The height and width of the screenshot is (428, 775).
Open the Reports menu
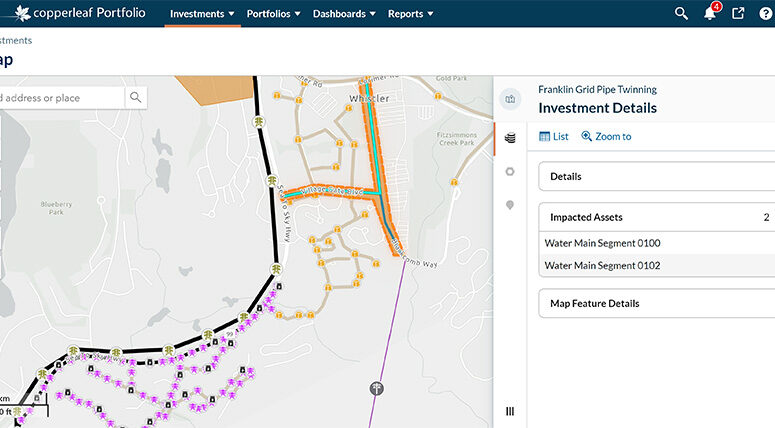(410, 14)
